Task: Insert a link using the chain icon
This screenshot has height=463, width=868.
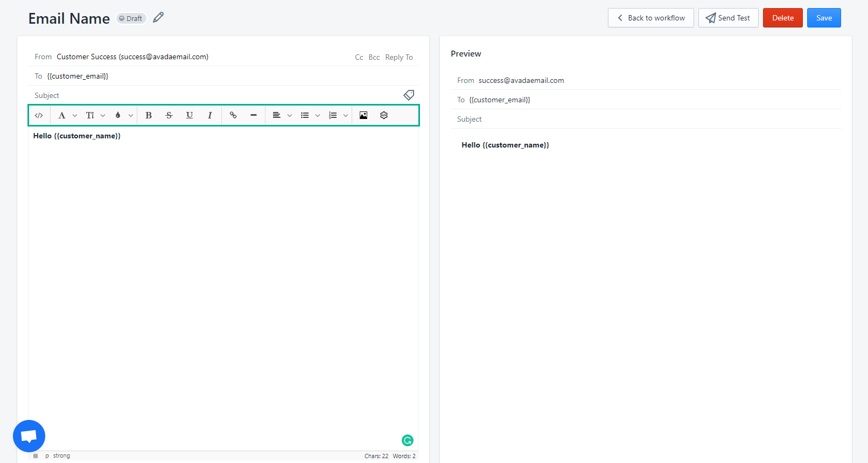Action: click(233, 115)
